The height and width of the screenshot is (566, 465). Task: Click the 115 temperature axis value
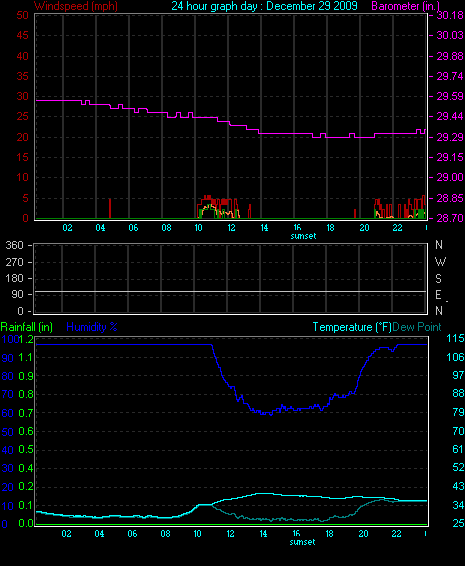tap(455, 339)
